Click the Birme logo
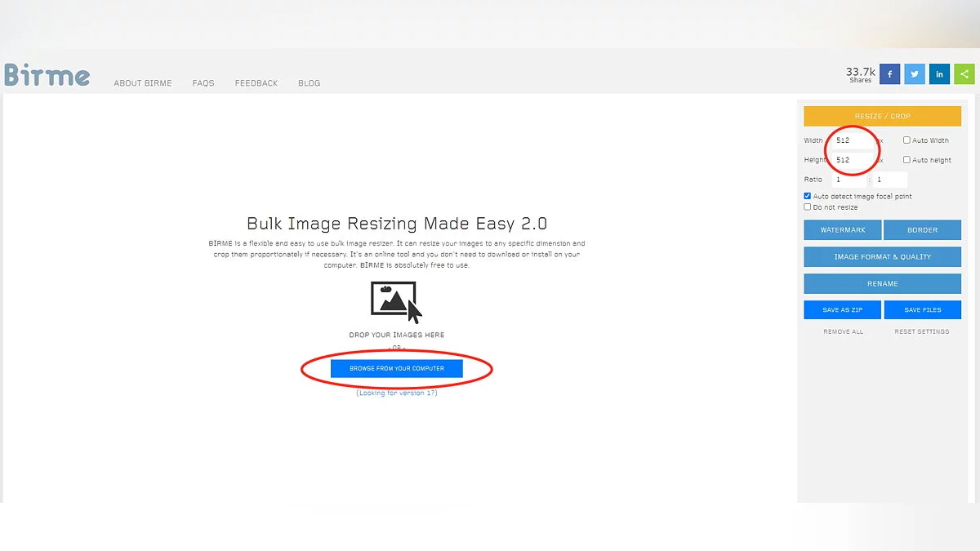 pos(47,75)
